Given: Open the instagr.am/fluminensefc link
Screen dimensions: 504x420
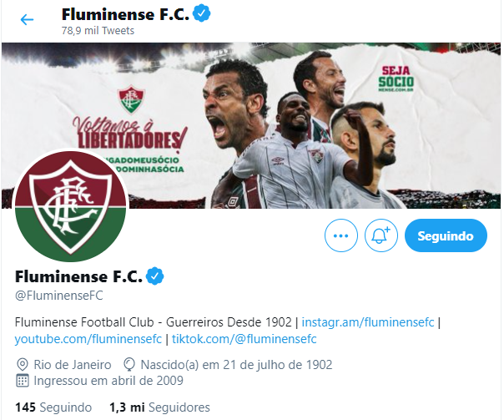Looking at the screenshot, I should tap(368, 322).
